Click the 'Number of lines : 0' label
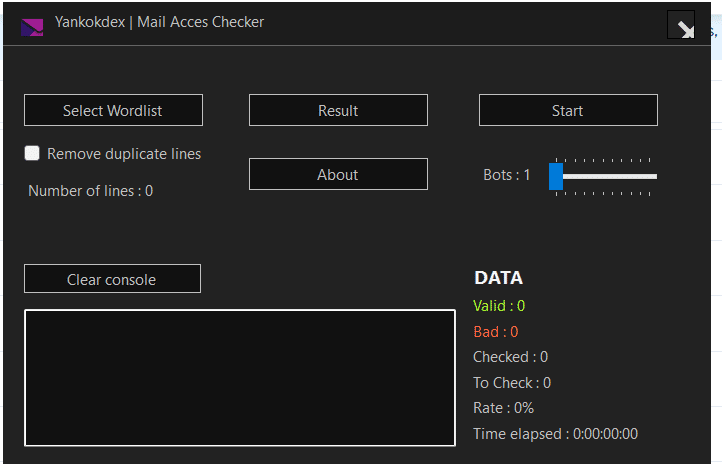This screenshot has height=468, width=722. tap(91, 191)
